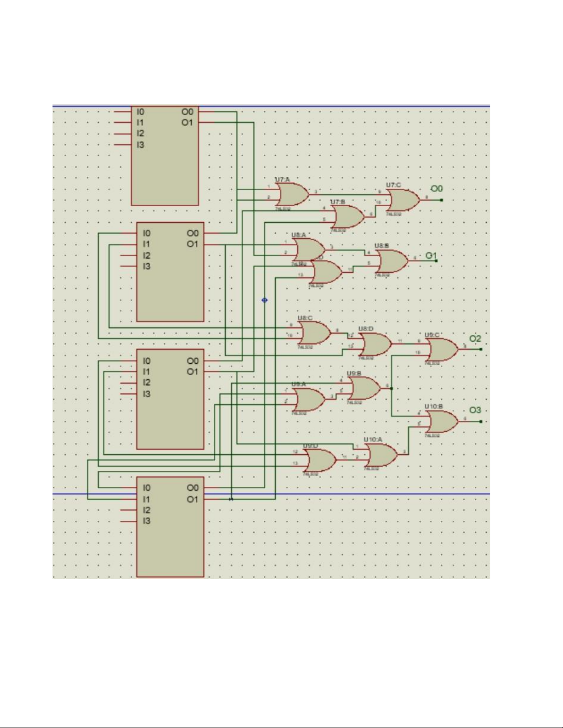Click the U10:A gate name label
The height and width of the screenshot is (728, 563).
click(373, 440)
